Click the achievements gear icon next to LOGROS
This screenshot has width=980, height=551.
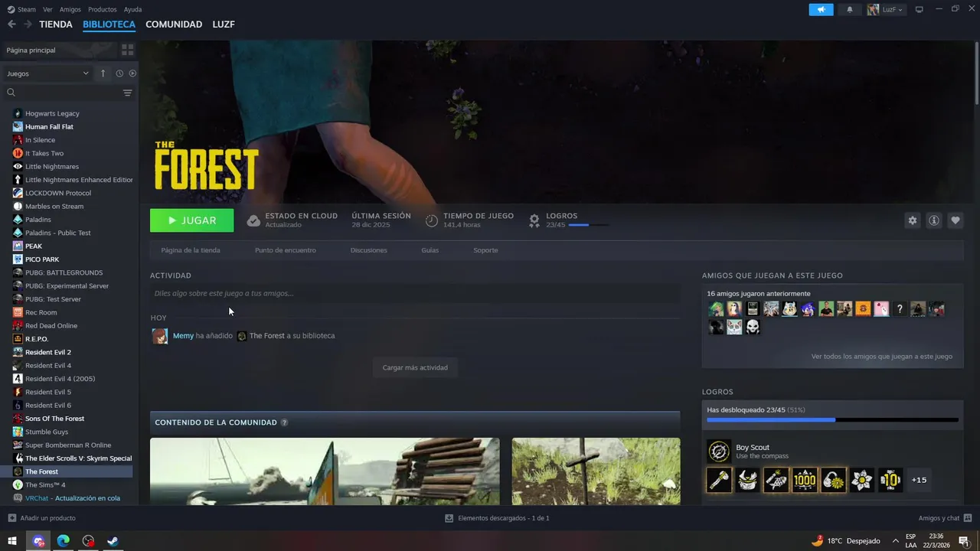click(x=534, y=220)
